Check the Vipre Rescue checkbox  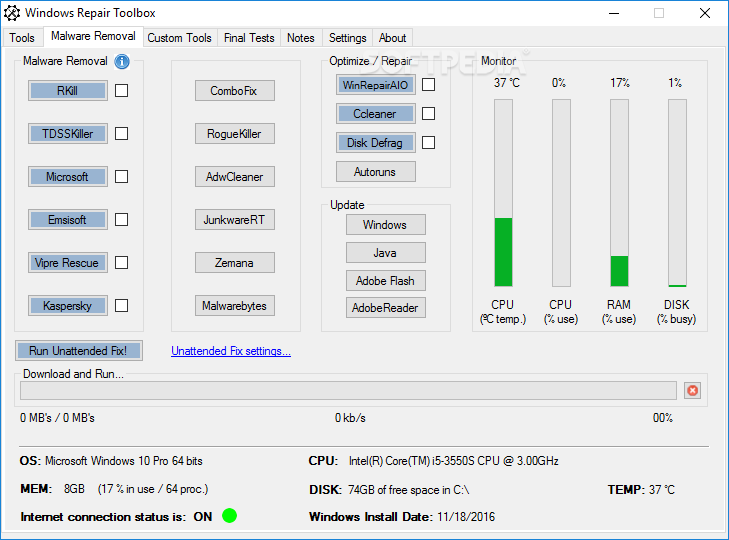pyautogui.click(x=121, y=262)
